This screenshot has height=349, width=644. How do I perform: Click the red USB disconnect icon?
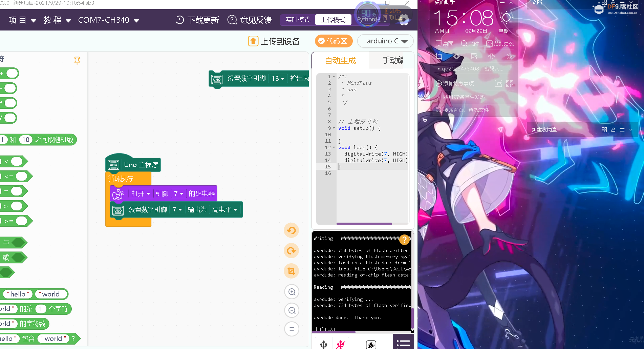click(341, 345)
